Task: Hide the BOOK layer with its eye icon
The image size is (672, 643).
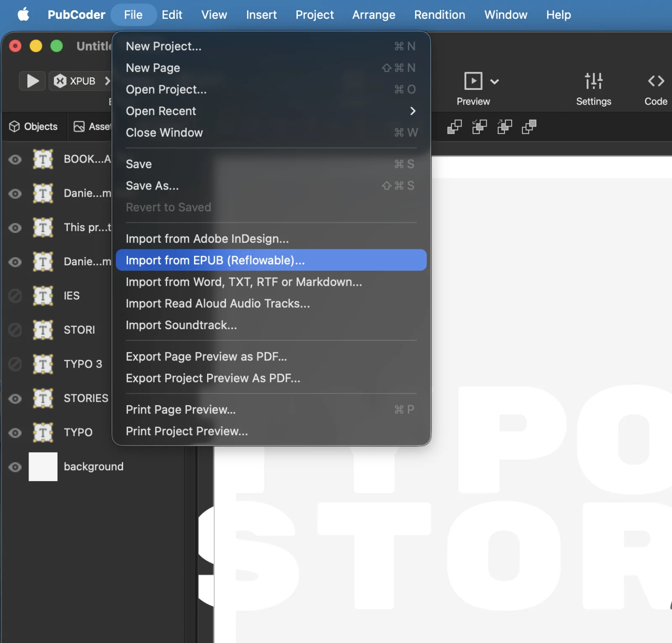Action: 15,160
